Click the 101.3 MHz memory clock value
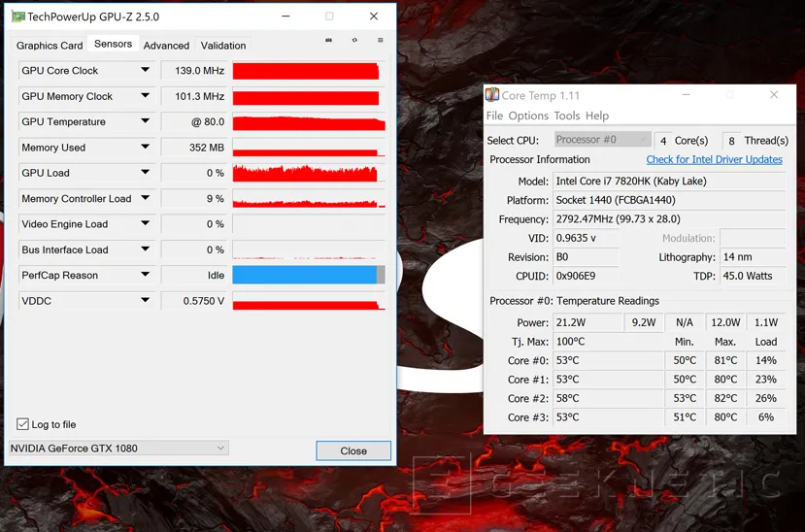The width and height of the screenshot is (805, 532). click(x=194, y=96)
